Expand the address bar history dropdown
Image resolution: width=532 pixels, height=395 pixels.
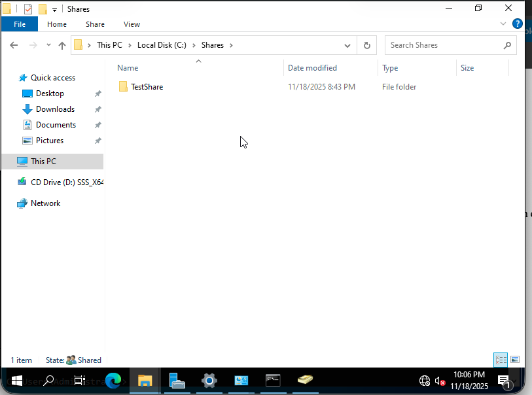tap(347, 44)
